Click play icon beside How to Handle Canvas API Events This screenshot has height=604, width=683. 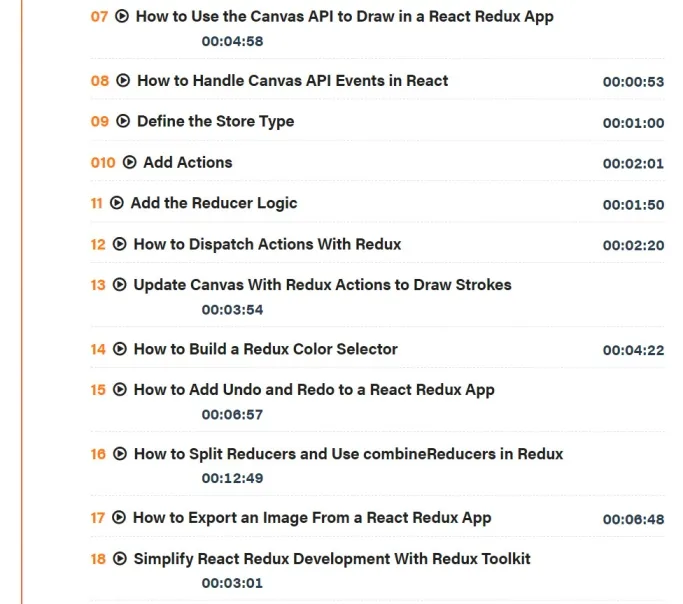[123, 81]
